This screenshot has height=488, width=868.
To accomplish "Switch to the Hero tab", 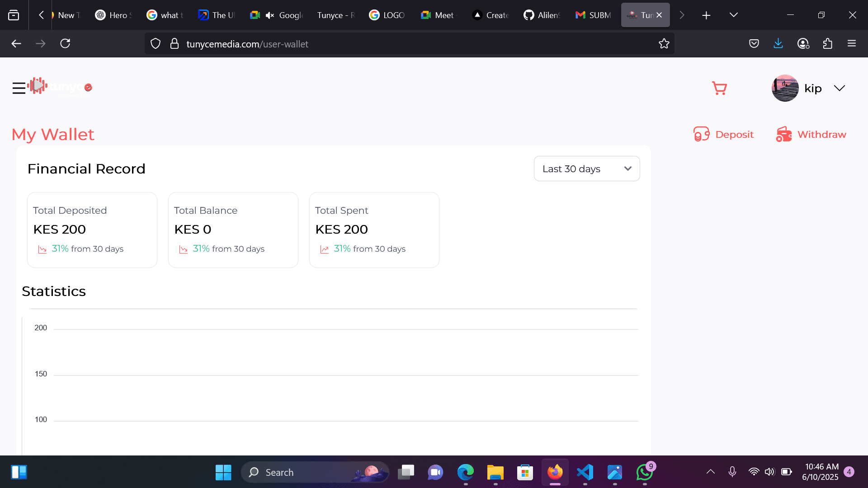I will pyautogui.click(x=113, y=15).
